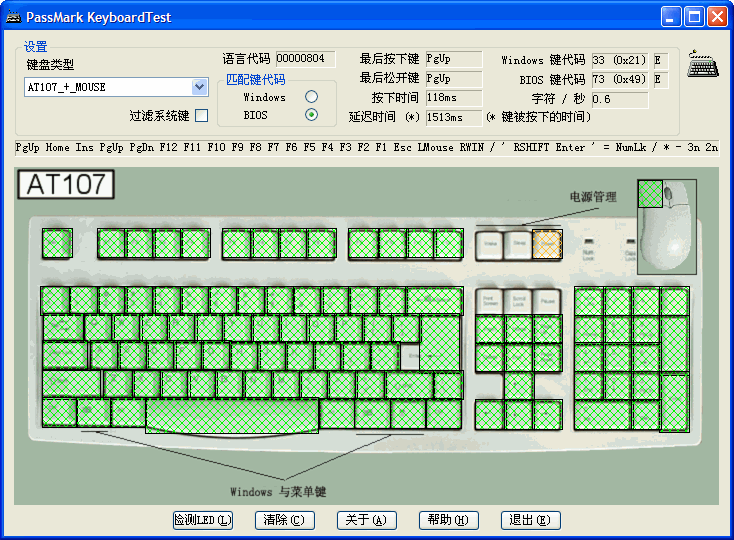Click the mouse left button in picture
734x540 pixels.
[650, 194]
